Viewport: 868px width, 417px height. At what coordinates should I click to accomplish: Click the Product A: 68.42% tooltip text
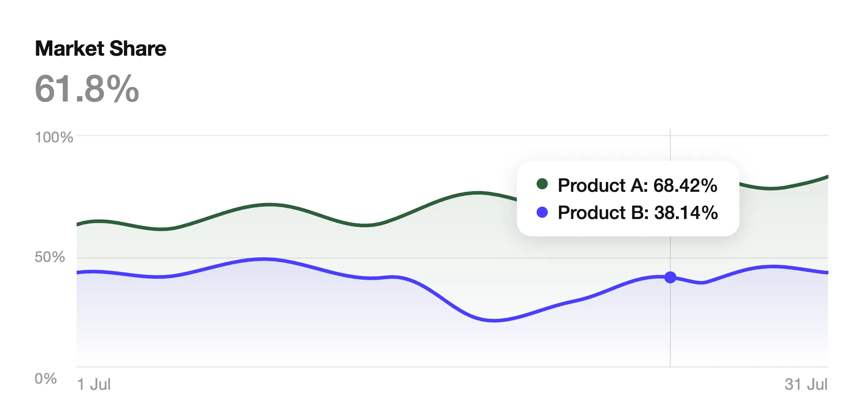(637, 185)
